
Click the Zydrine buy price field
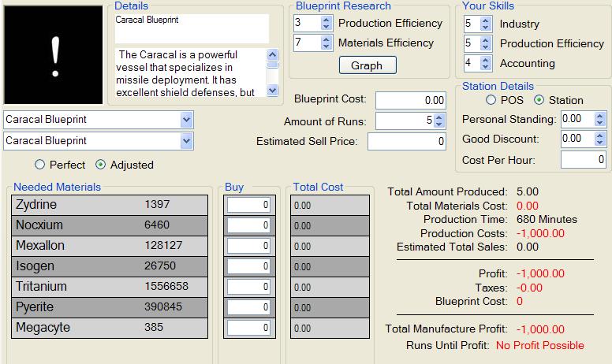coord(248,205)
